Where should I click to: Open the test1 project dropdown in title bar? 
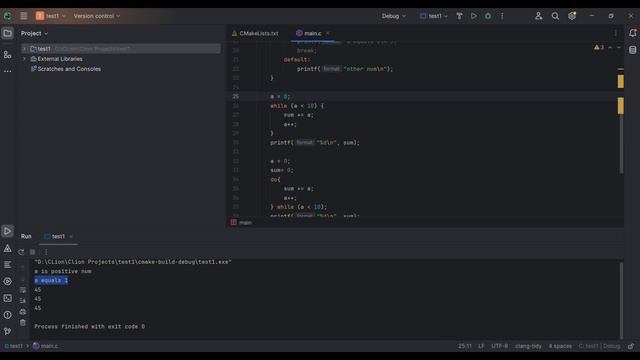[x=51, y=16]
